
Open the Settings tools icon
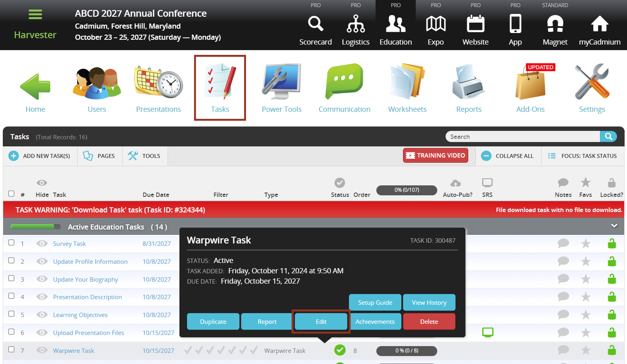592,82
